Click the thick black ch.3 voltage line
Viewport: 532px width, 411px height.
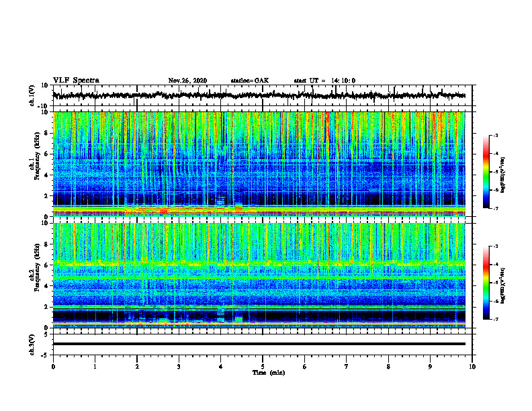pyautogui.click(x=259, y=344)
